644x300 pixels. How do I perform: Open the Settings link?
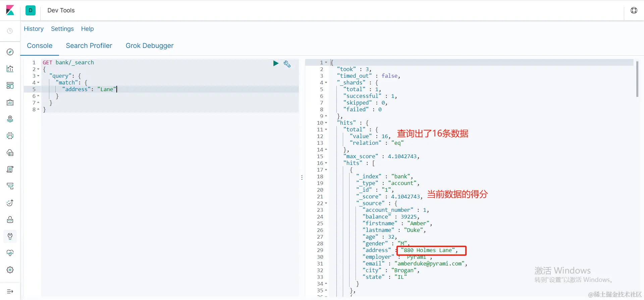click(62, 29)
